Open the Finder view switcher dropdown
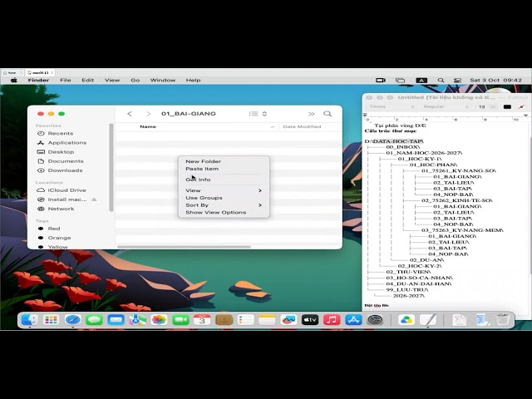 point(258,114)
